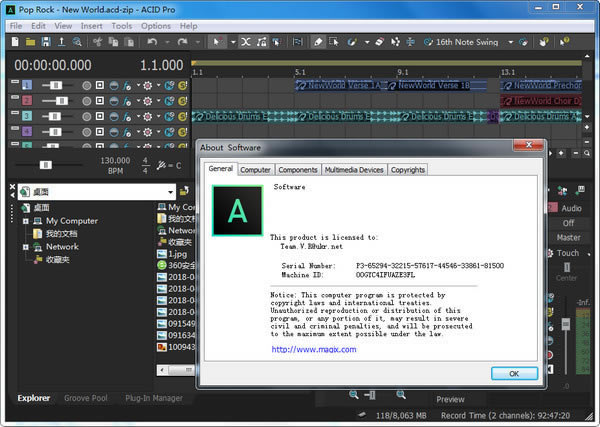600x427 pixels.
Task: Click the Cut scissors icon
Action: pyautogui.click(x=98, y=42)
